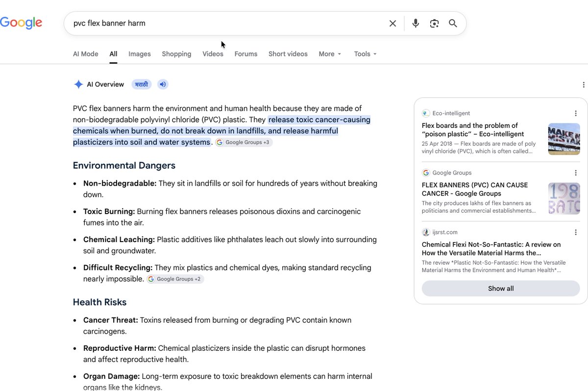Click the 'Difficult Recycling:' bullet label
Image resolution: width=588 pixels, height=391 pixels.
118,268
